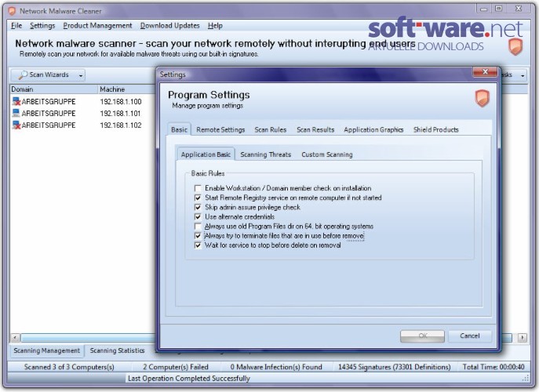Click the computer icon for 192.168.1.100
Viewport: 539px width, 392px height.
coord(16,101)
